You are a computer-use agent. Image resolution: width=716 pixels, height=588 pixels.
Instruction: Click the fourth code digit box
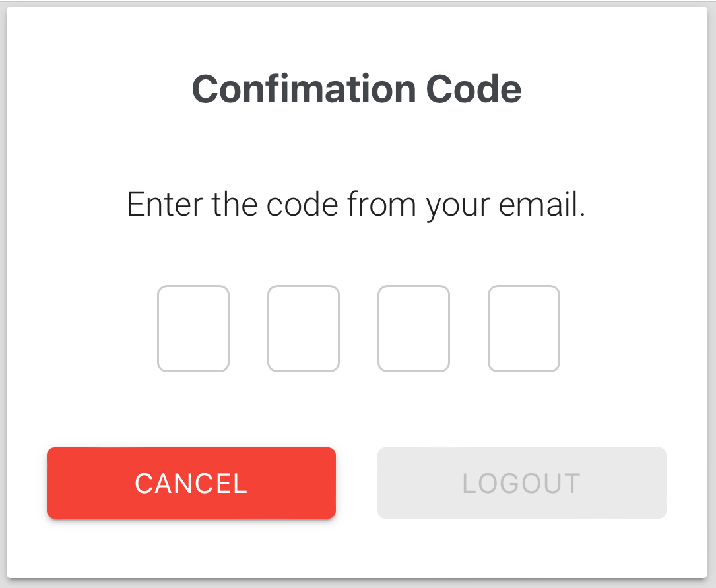click(524, 329)
